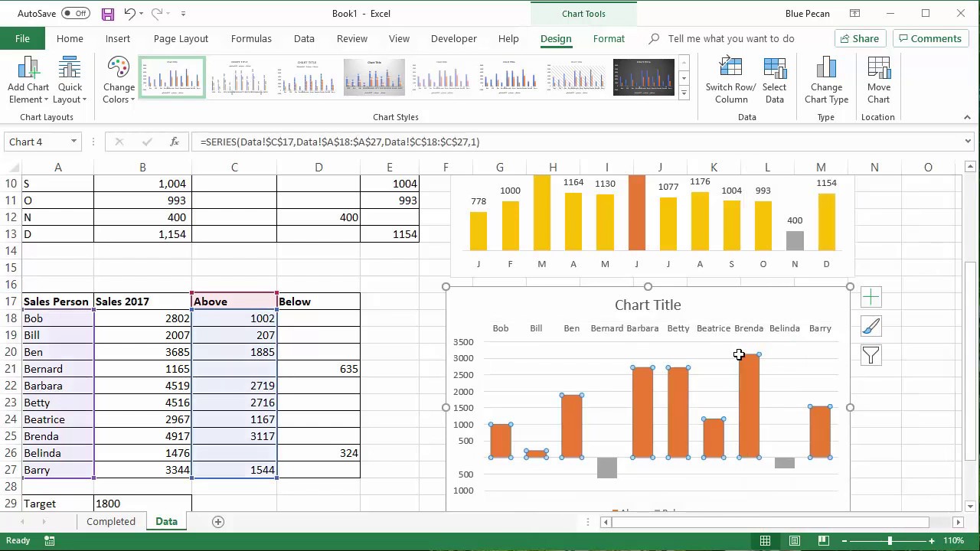Expand the Name Box dropdown
Image resolution: width=980 pixels, height=551 pixels.
pos(73,142)
